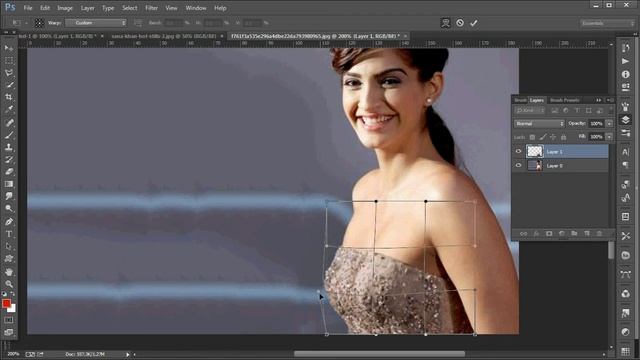Open the File menu
Image resolution: width=640 pixels, height=360 pixels.
pos(28,8)
